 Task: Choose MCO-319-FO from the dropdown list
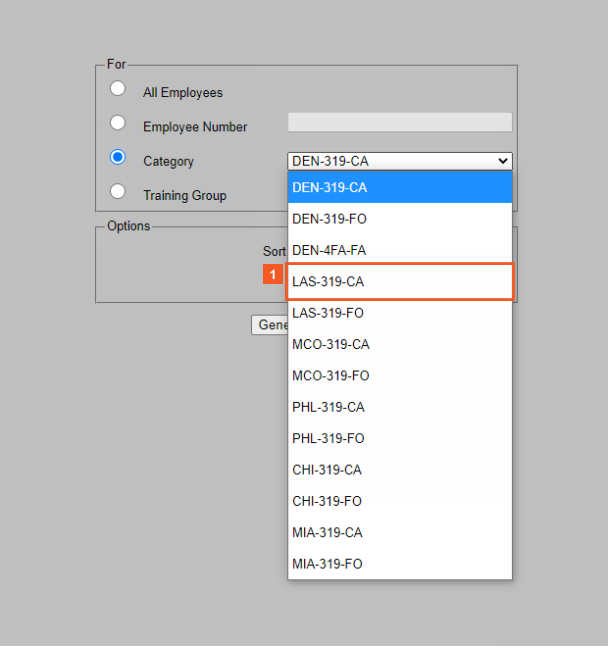(400, 375)
